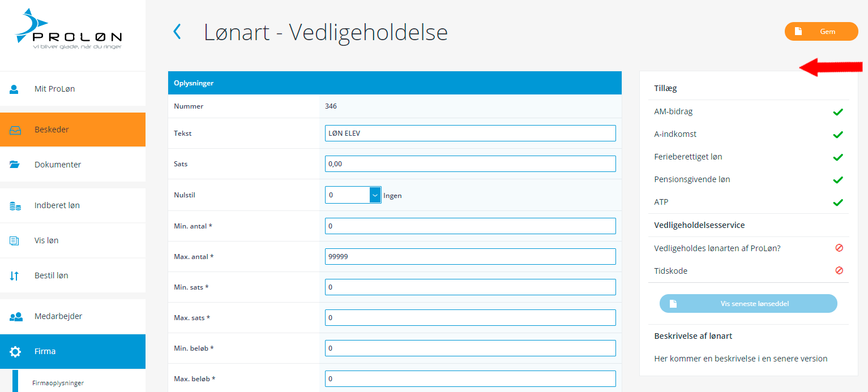The image size is (868, 392).
Task: Click the Tekst input field
Action: [470, 133]
